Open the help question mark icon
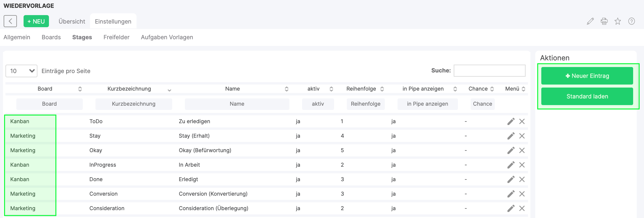Viewport: 644px width, 218px height. coord(631,21)
